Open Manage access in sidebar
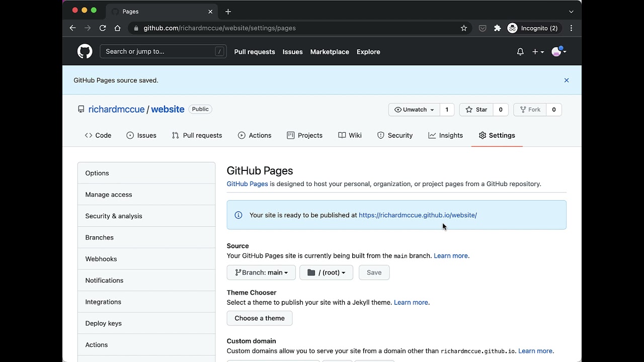The image size is (644, 362). pyautogui.click(x=146, y=195)
